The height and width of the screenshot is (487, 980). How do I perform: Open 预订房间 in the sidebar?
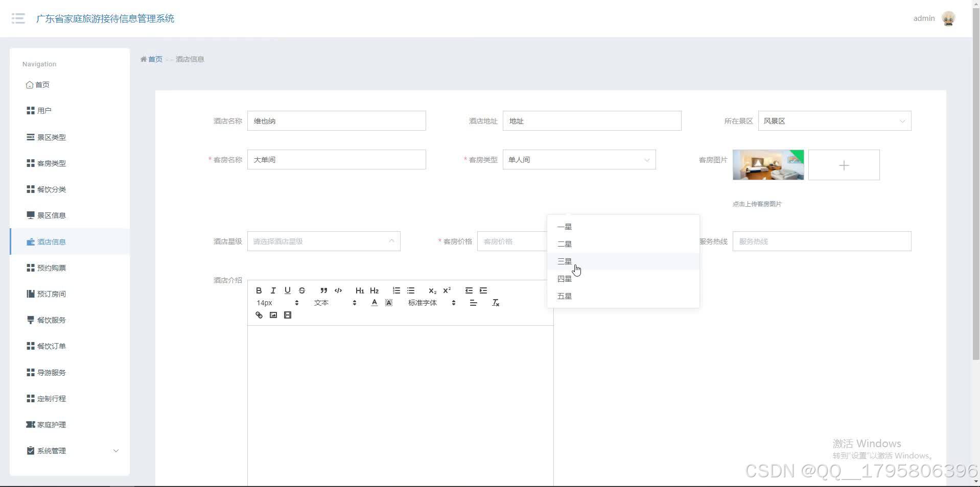pos(69,294)
